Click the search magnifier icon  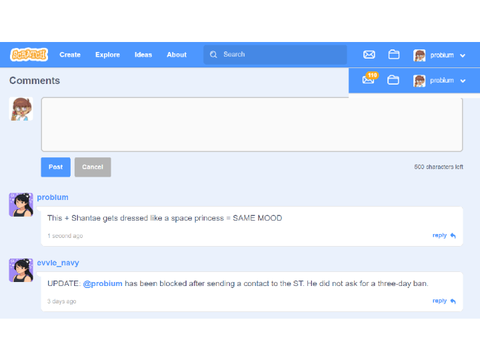tap(213, 54)
